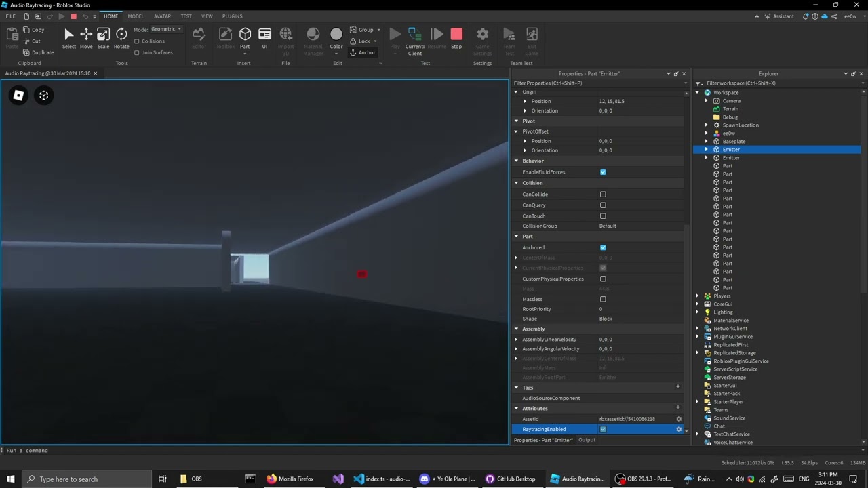Click the gear icon beside AssetId attribute
Screen dimensions: 868x488
679,419
